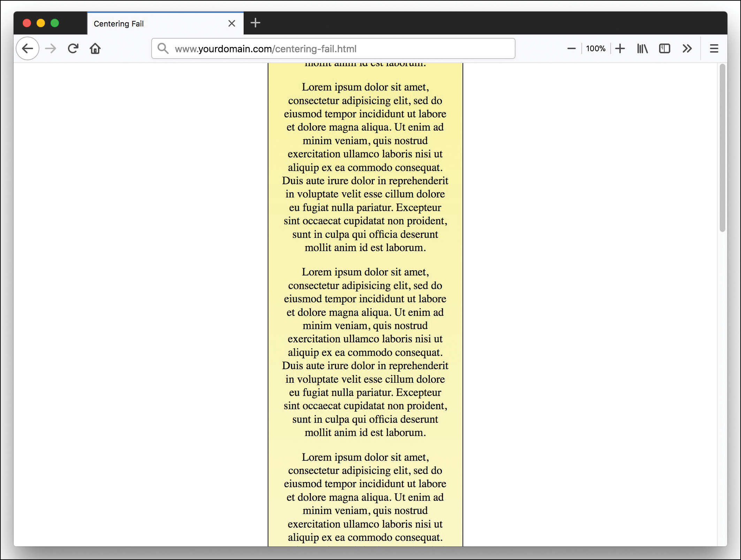Toggle fullscreen with the green traffic light
This screenshot has width=741, height=560.
55,23
